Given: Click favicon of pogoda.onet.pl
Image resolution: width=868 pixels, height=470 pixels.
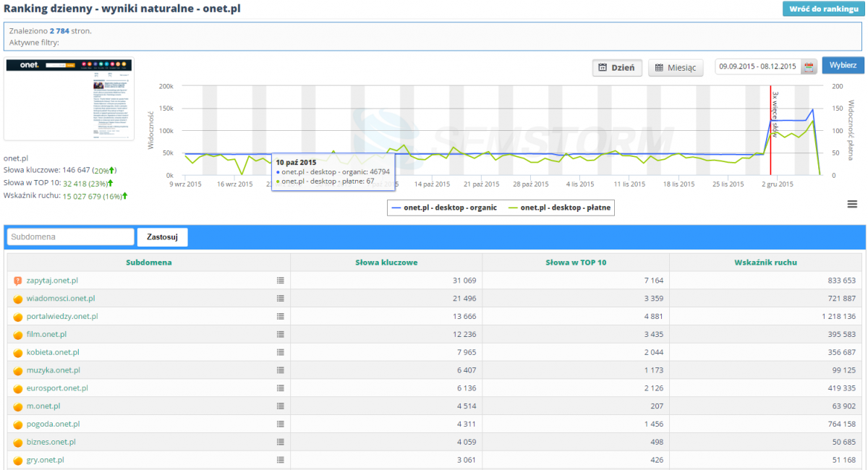Looking at the screenshot, I should pyautogui.click(x=18, y=424).
